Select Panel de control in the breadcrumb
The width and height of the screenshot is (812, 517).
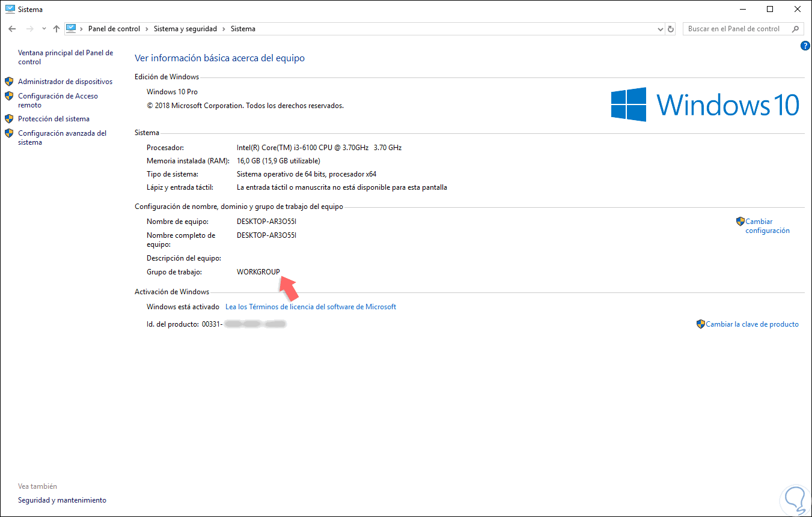click(x=114, y=29)
